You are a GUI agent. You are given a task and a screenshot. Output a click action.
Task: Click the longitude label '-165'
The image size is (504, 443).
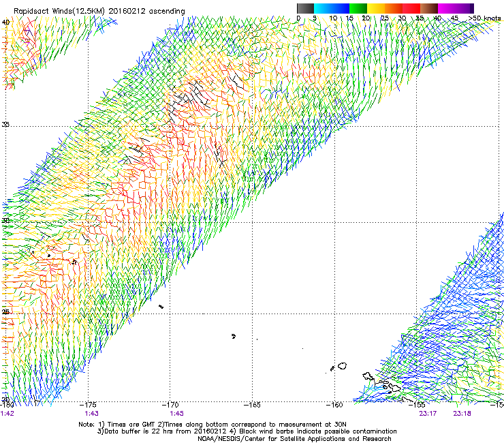pyautogui.click(x=252, y=405)
